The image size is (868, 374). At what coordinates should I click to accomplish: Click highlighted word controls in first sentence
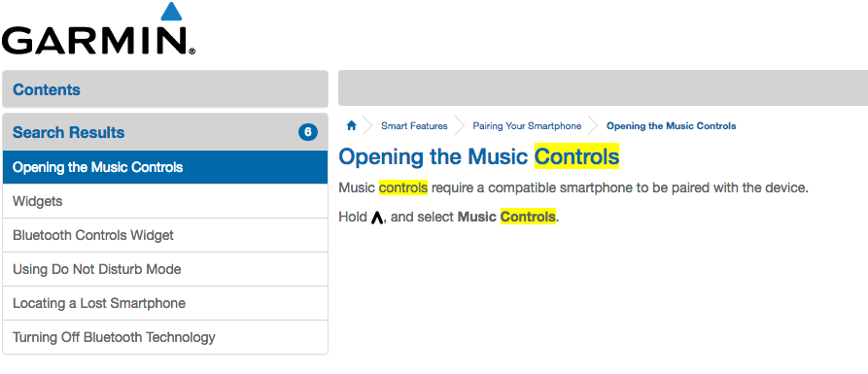(x=403, y=188)
